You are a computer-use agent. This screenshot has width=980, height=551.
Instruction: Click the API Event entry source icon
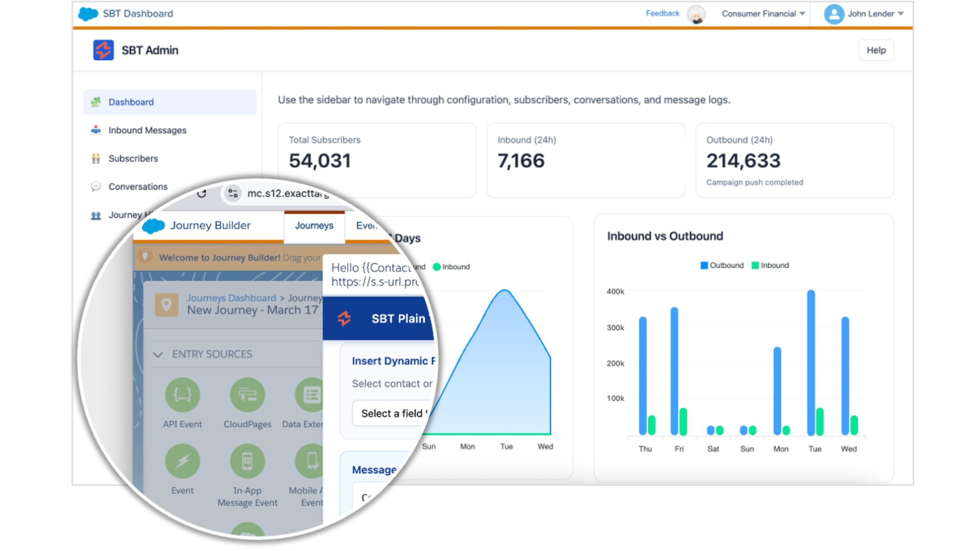[x=182, y=395]
